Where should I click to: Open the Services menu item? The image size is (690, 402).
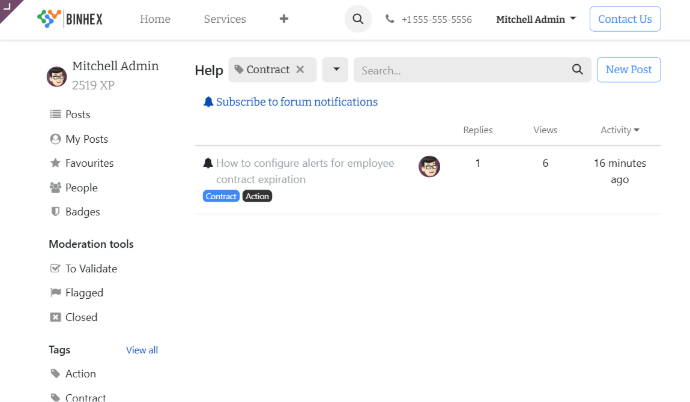coord(225,19)
